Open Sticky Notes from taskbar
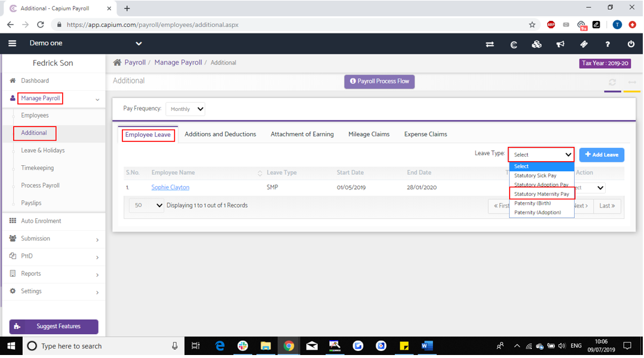 pos(404,345)
